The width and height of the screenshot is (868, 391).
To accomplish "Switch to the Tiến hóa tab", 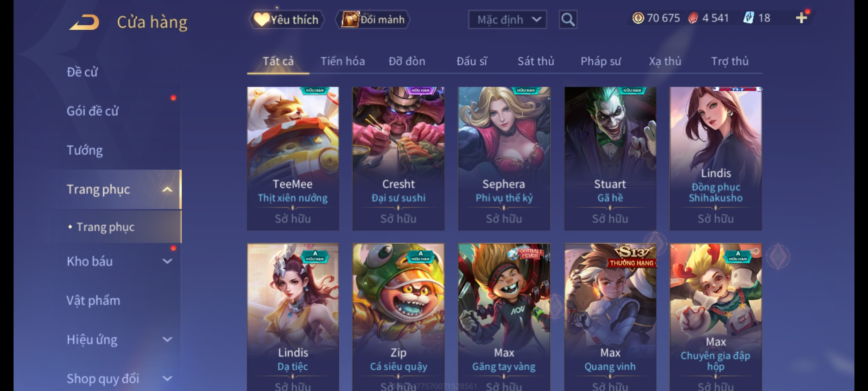I will (x=342, y=61).
